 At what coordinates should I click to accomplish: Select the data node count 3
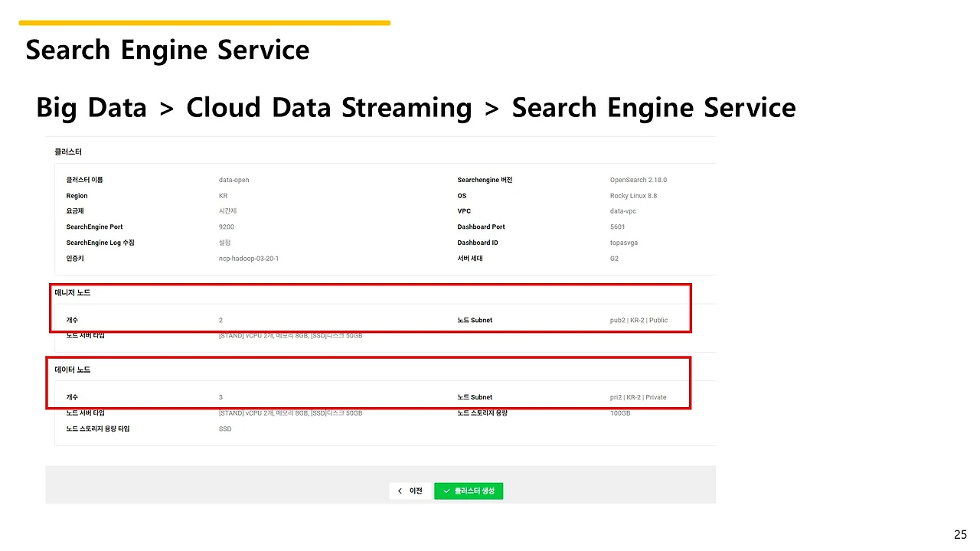click(x=220, y=397)
